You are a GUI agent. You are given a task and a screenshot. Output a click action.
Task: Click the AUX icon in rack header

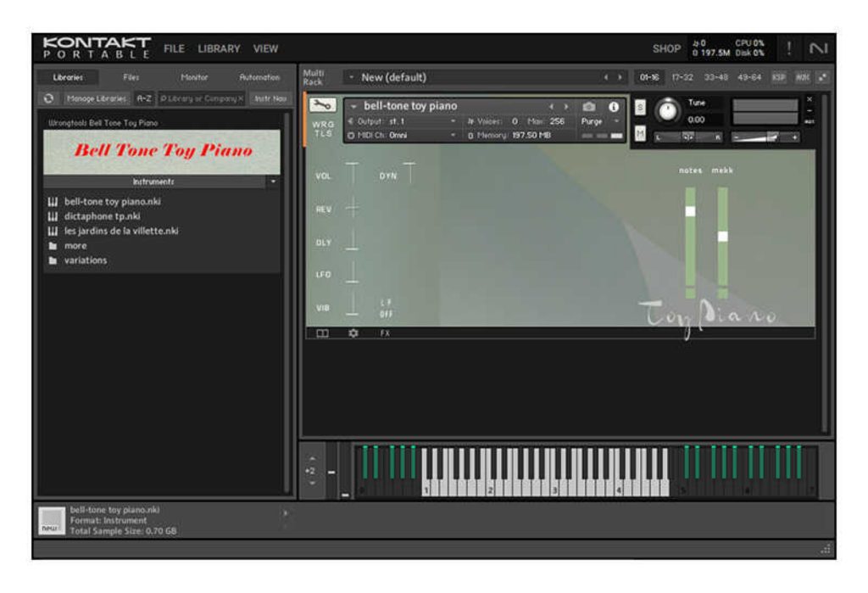[x=802, y=77]
